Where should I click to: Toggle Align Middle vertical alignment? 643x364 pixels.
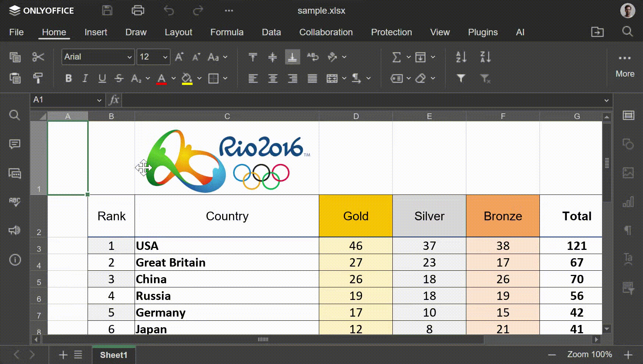pyautogui.click(x=273, y=57)
